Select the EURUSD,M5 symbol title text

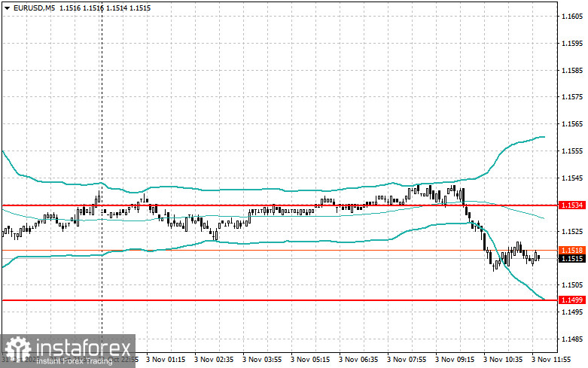coord(34,8)
